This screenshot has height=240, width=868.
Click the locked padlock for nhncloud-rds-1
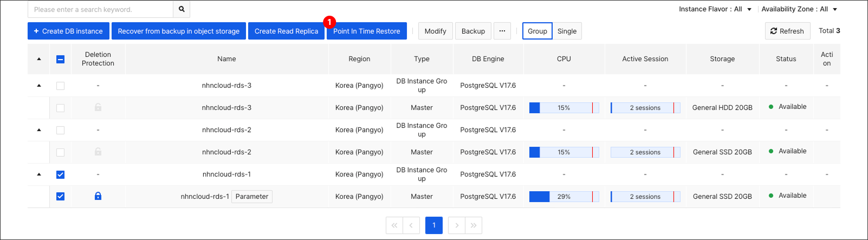[x=98, y=196]
